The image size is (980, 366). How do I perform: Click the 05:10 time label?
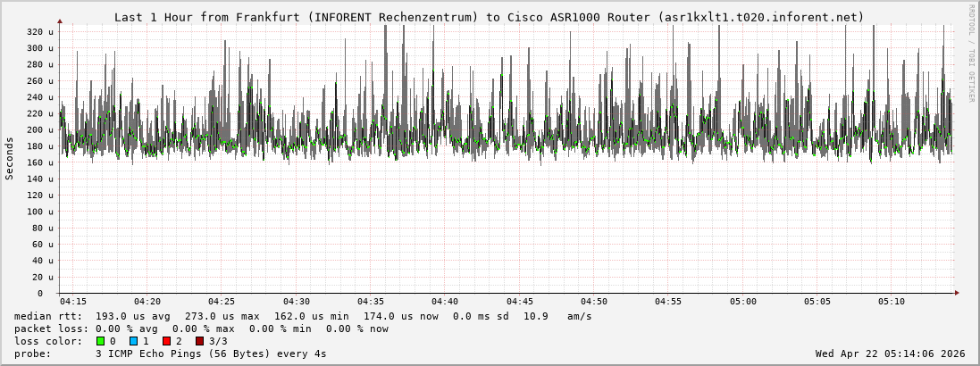[x=891, y=302]
